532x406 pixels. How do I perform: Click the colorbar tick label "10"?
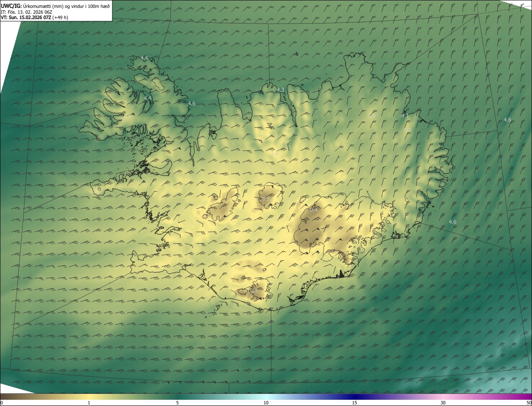266,403
